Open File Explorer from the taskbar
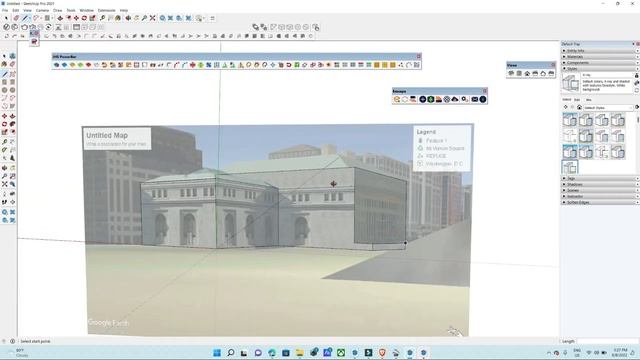The image size is (640, 360). [x=300, y=353]
